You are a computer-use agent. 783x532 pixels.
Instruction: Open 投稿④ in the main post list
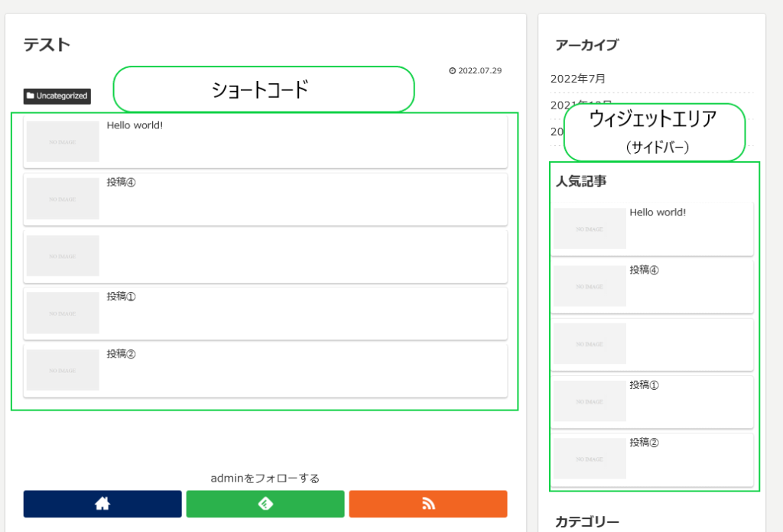click(121, 183)
